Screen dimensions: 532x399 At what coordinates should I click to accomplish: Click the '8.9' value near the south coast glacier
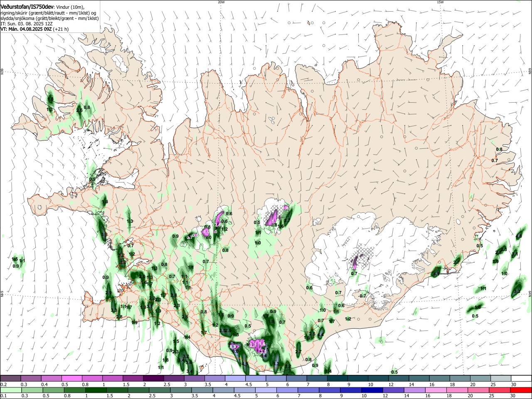point(233,346)
